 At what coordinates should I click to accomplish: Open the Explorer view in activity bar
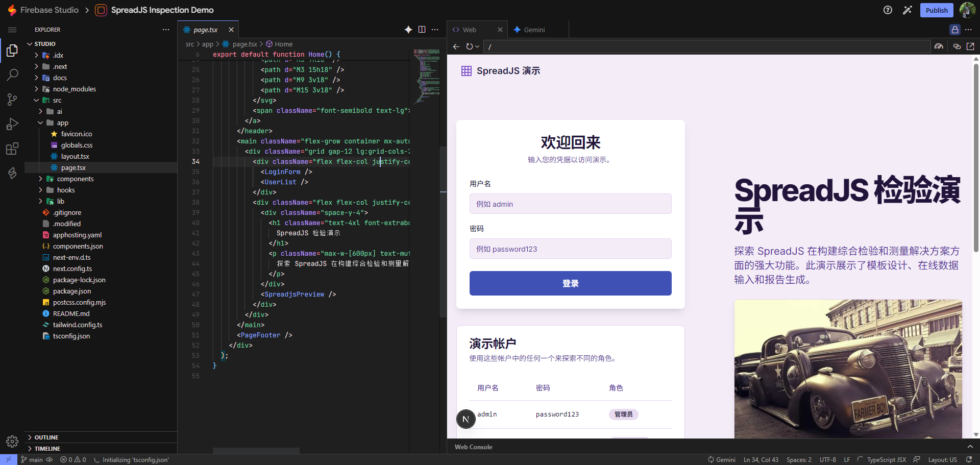tap(12, 51)
